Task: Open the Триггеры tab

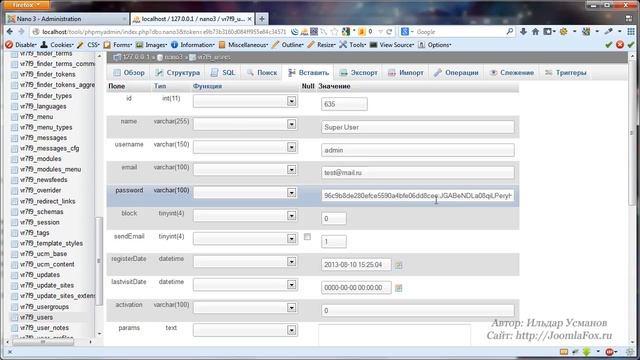Action: pos(566,73)
